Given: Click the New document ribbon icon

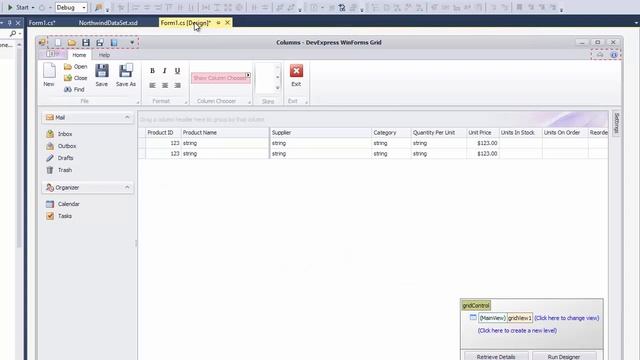Looking at the screenshot, I should point(49,75).
